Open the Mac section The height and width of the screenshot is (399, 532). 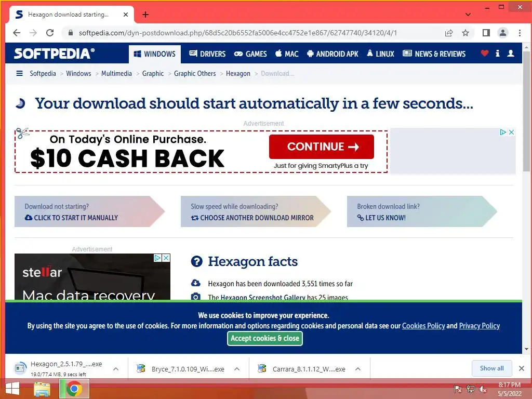tap(287, 54)
